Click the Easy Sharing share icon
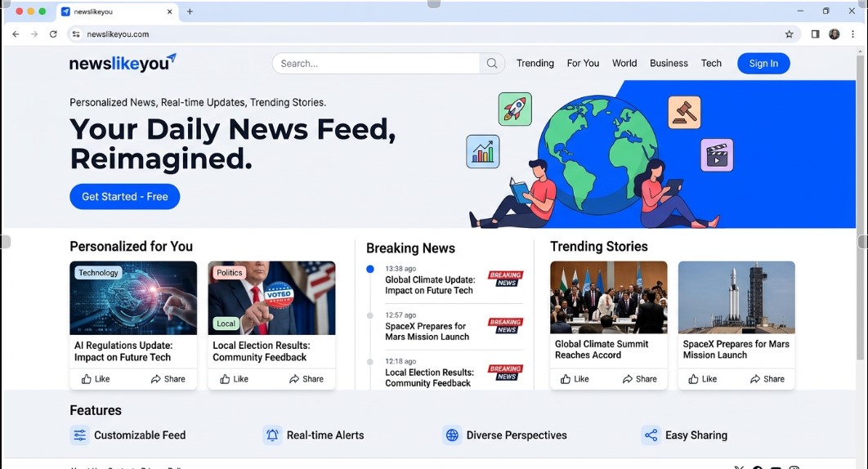 651,435
